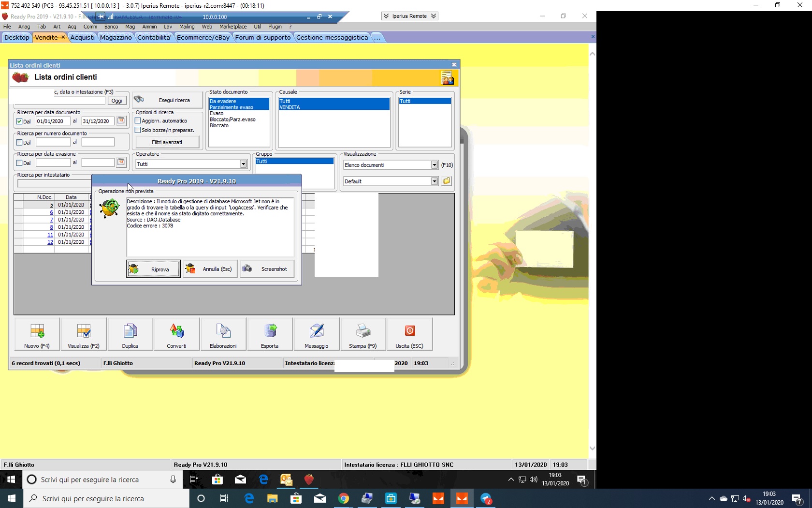
Task: Expand Elenco documenti dropdown
Action: click(434, 165)
